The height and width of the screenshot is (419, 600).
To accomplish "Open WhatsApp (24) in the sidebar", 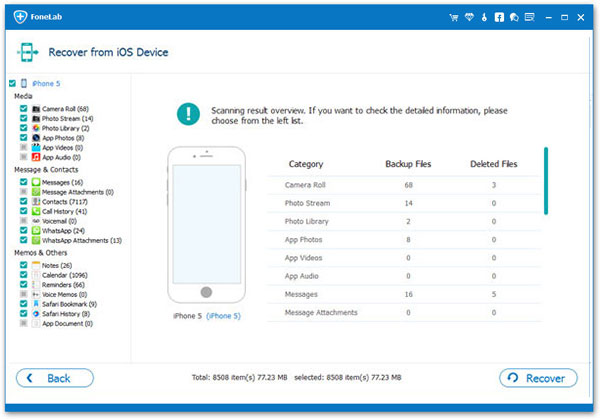I will pos(63,230).
